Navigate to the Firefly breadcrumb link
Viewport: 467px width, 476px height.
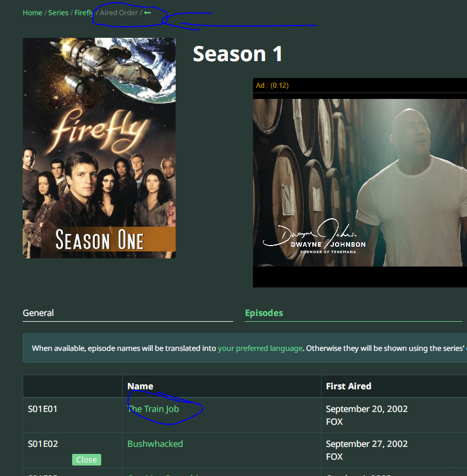pos(84,13)
